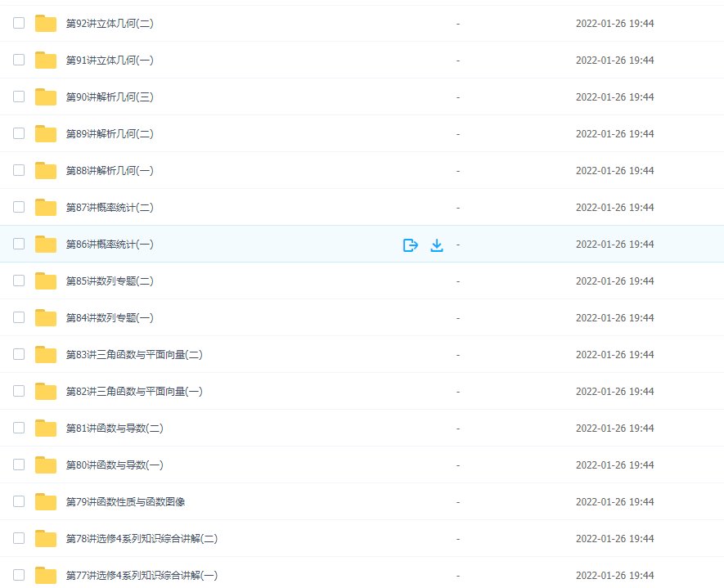Click folder icon of 第92讲立体几何(二)
The height and width of the screenshot is (588, 724).
coord(46,23)
